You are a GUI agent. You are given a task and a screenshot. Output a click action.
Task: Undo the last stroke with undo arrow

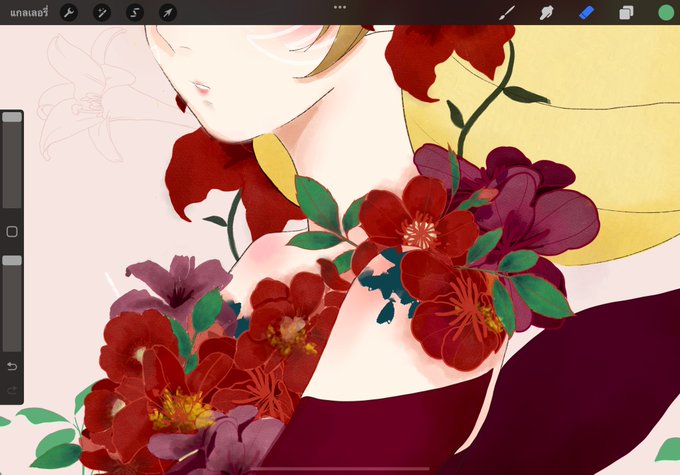(x=12, y=367)
